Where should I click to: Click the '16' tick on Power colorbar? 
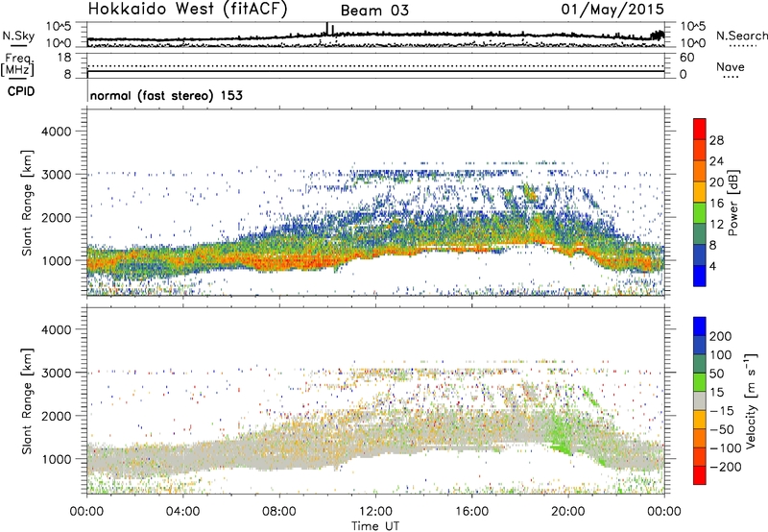pos(716,204)
